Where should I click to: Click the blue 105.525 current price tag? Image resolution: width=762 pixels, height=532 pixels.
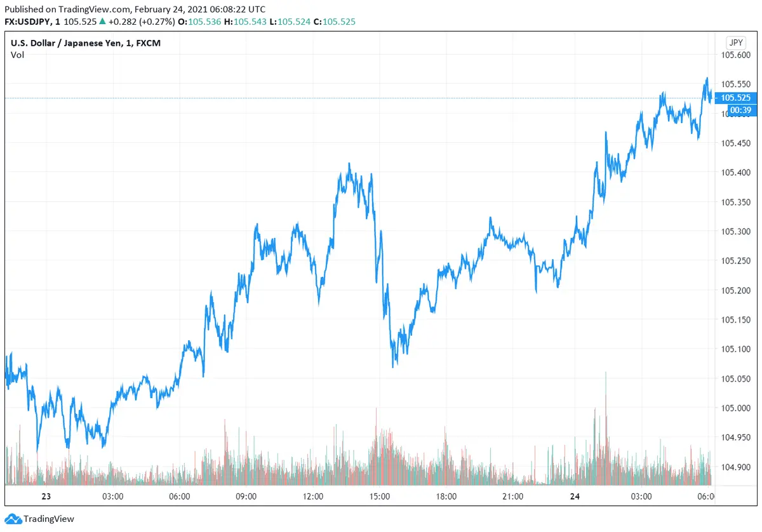[x=735, y=98]
